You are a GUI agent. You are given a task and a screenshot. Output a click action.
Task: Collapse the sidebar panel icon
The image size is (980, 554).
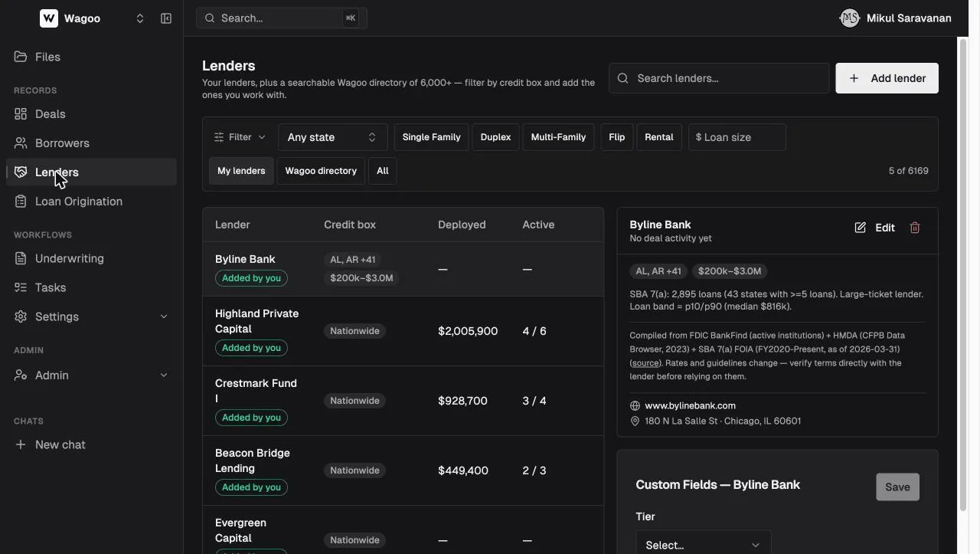166,18
